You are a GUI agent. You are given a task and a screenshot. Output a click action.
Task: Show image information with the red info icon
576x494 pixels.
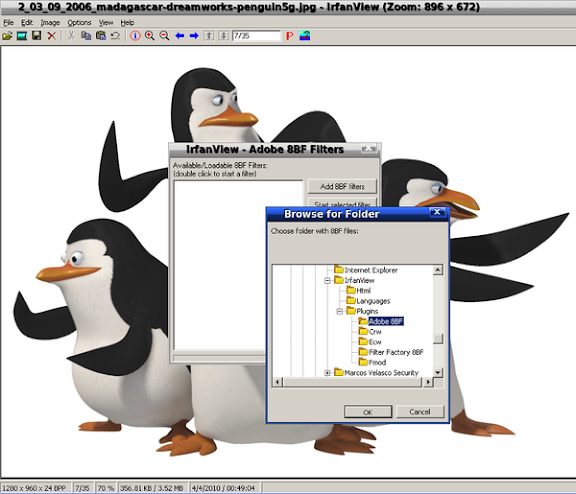(135, 36)
